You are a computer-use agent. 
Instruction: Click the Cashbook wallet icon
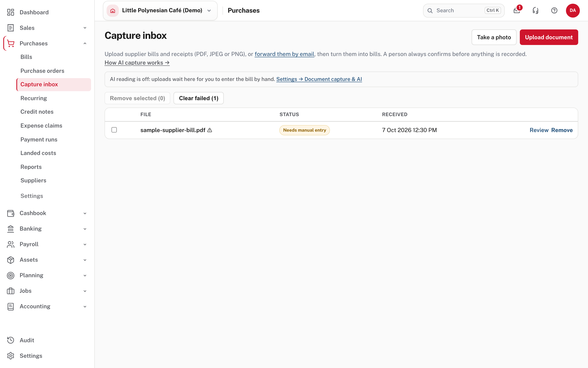coord(10,213)
